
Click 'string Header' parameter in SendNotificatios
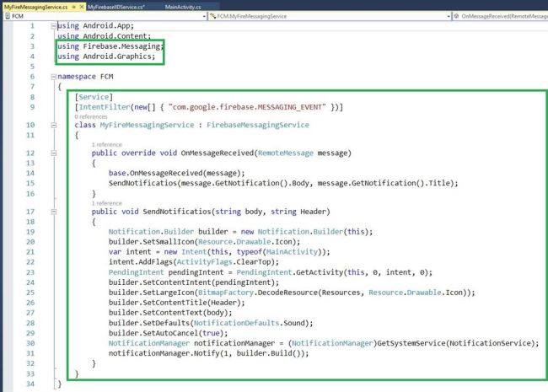pos(298,212)
